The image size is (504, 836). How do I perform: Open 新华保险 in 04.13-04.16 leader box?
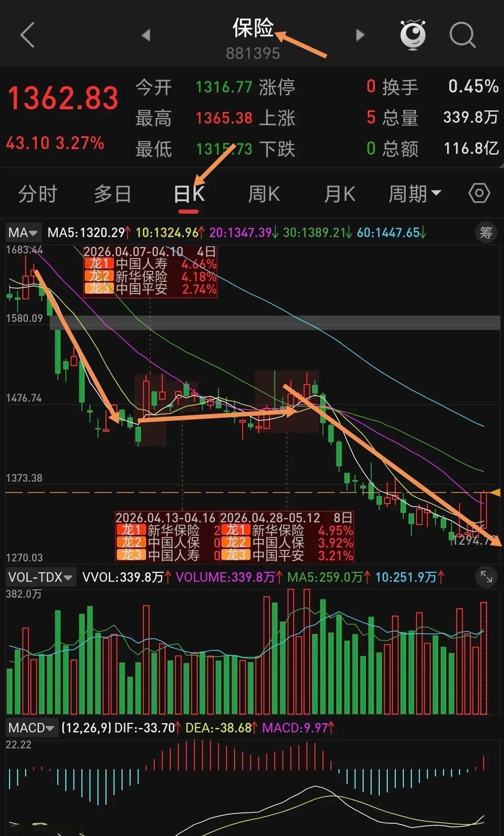[x=174, y=530]
